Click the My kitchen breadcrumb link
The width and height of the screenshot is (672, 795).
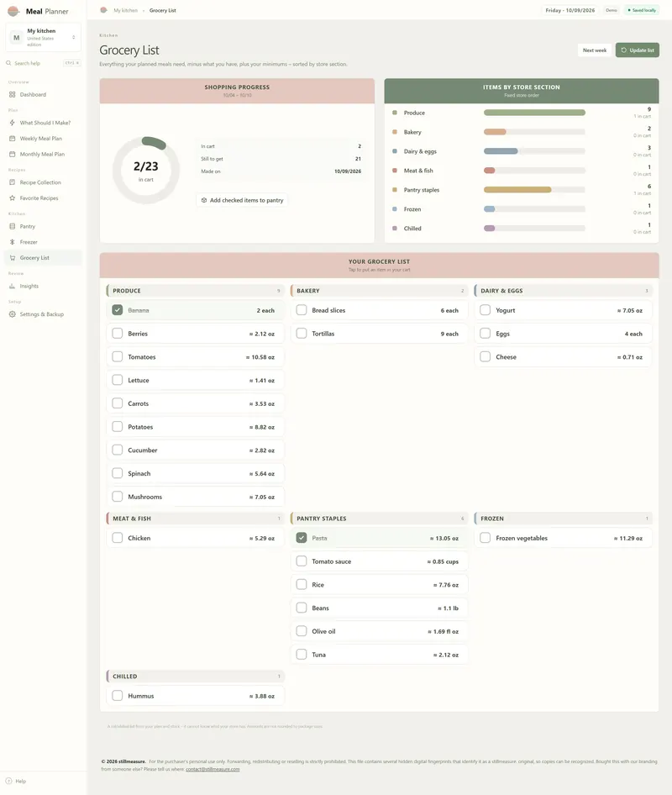click(126, 10)
